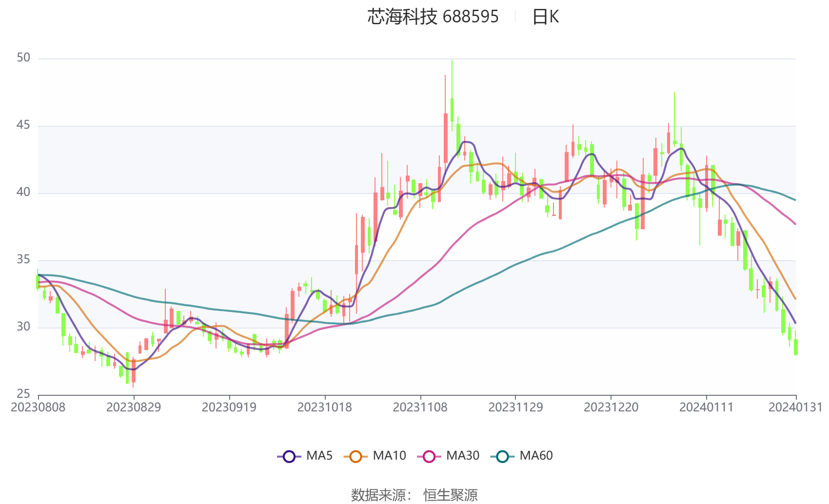Click the 数据来源 恒生聚源 source text

(x=414, y=495)
